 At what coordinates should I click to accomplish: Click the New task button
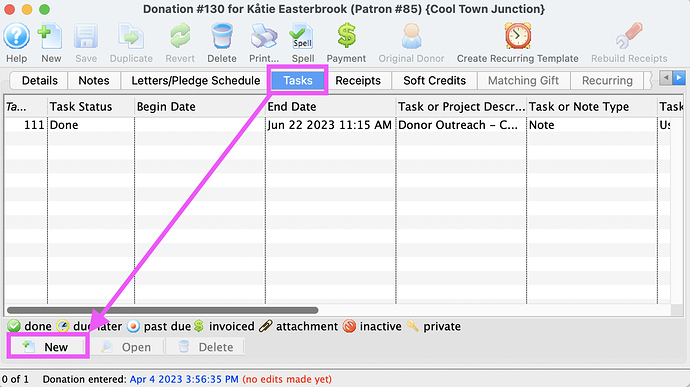pos(47,347)
